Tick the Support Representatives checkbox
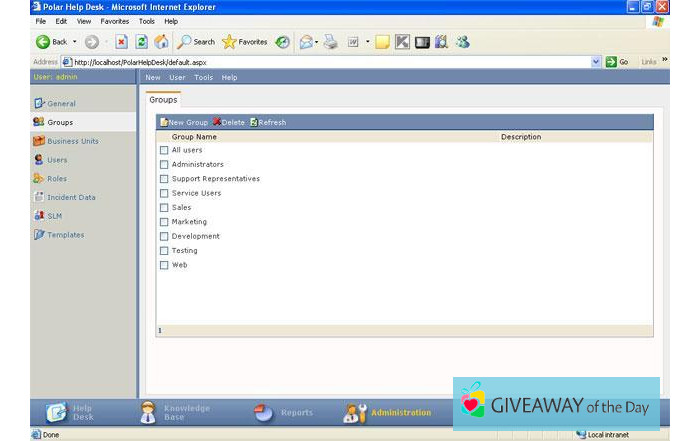This screenshot has height=441, width=700. click(x=164, y=179)
